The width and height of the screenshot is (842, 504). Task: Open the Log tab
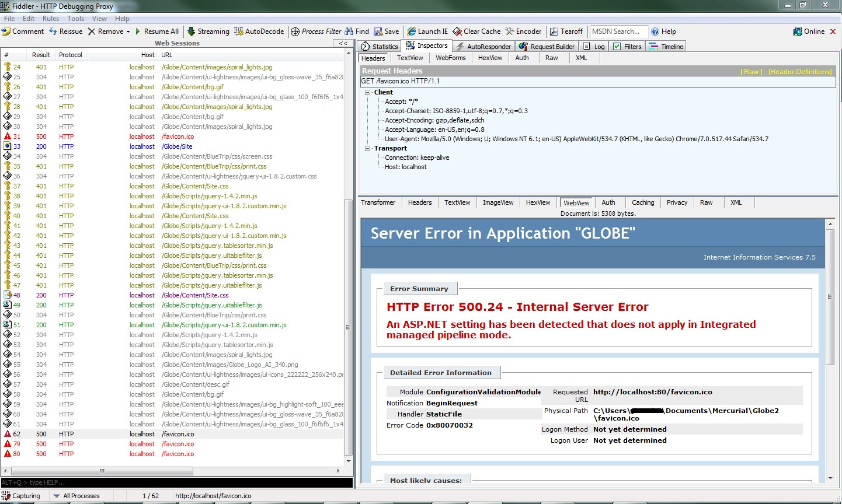(x=594, y=47)
